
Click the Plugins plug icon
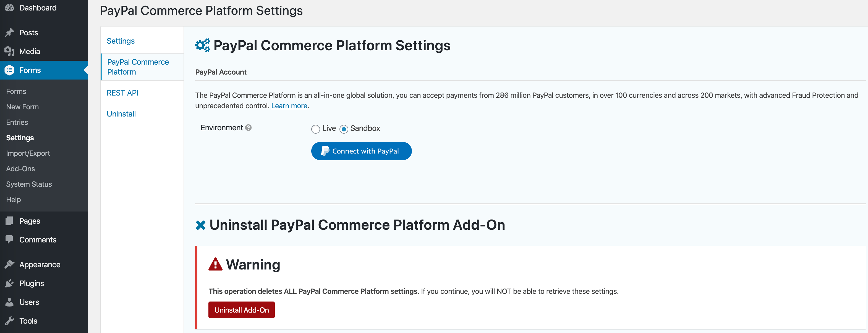point(9,284)
